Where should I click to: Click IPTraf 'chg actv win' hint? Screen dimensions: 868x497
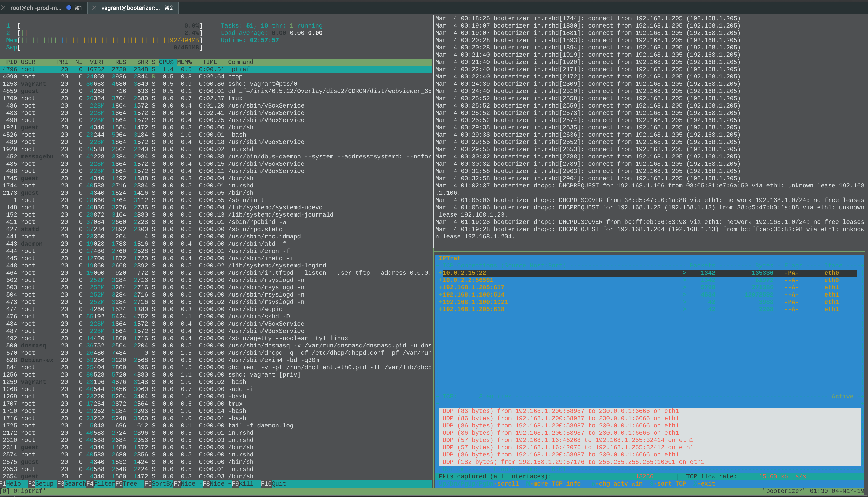point(616,484)
